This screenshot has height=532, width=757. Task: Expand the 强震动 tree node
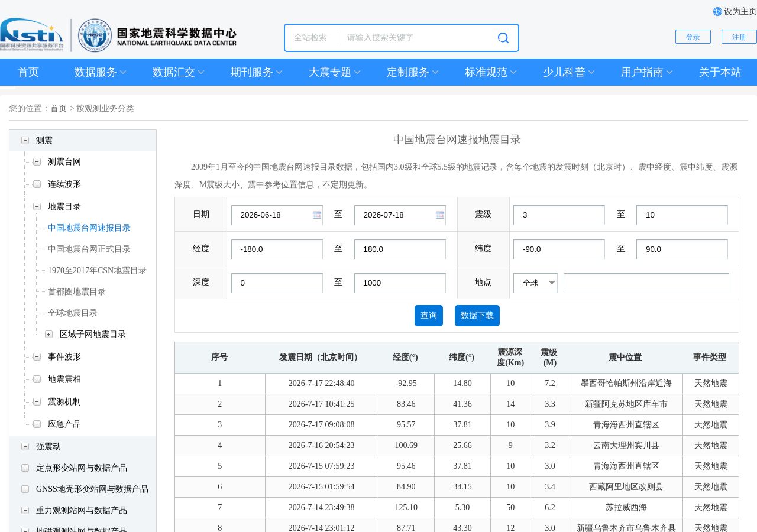pyautogui.click(x=25, y=447)
